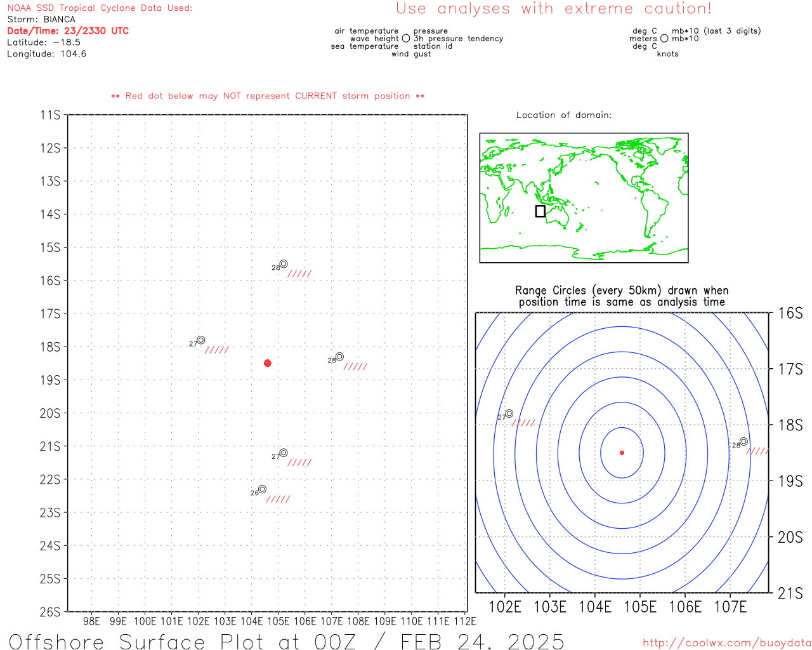Click 'NOAA SSD Tropical Cyclone Data Used:' heading
Viewport: 812px width, 650px height.
coord(100,8)
